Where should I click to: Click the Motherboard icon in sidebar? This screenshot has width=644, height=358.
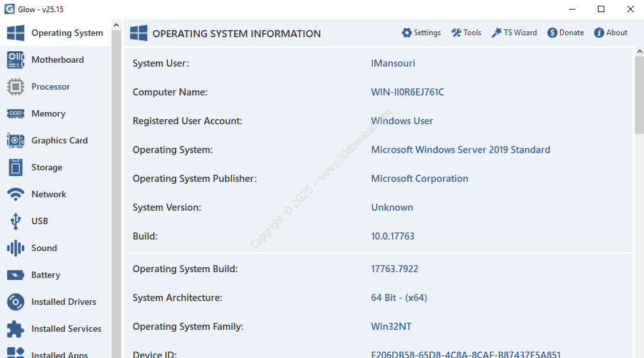coord(15,60)
